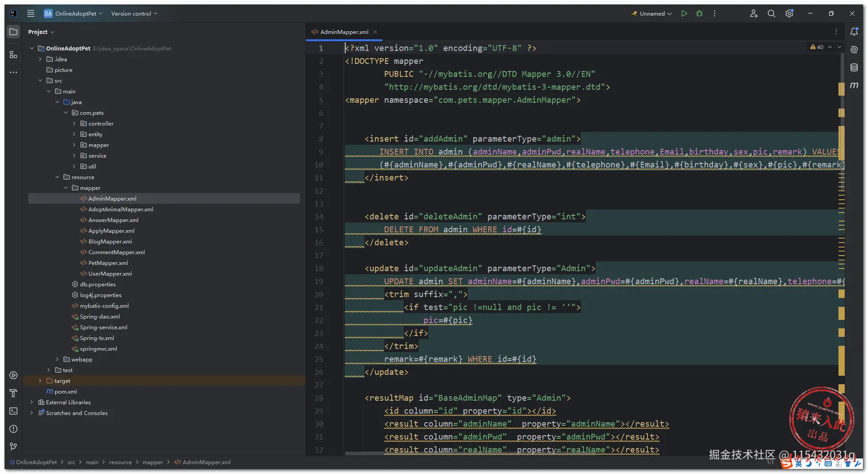The width and height of the screenshot is (868, 474).
Task: Click the 40 warnings inspection indicator
Action: coord(817,47)
